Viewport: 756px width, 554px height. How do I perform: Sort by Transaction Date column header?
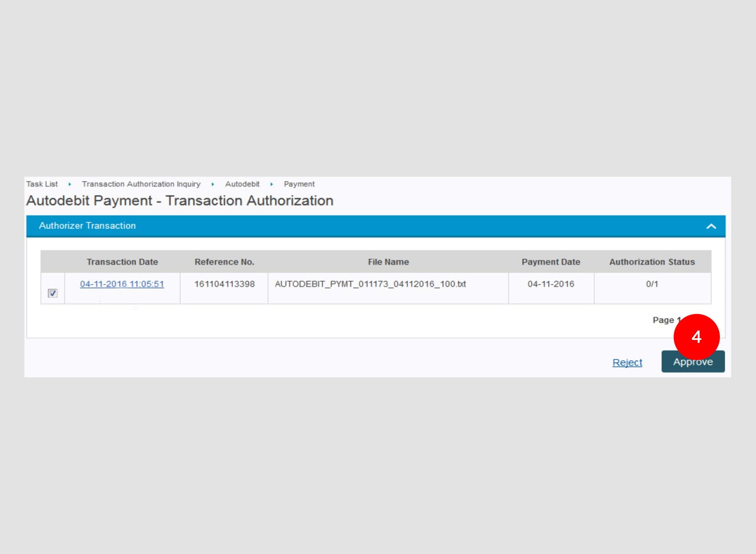tap(122, 262)
